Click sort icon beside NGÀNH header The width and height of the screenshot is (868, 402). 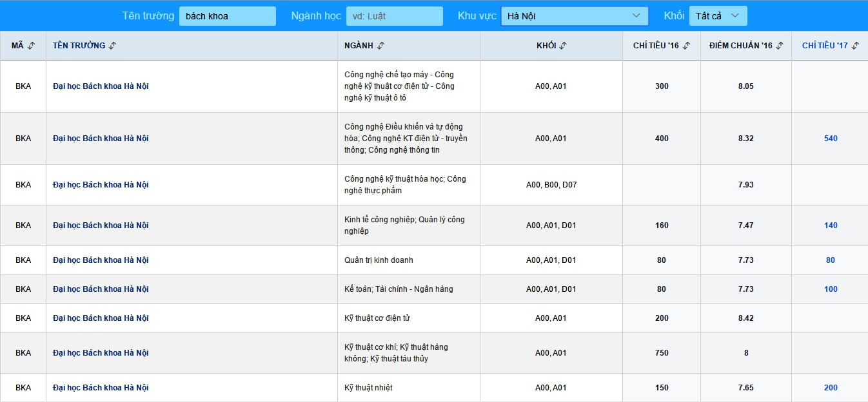tap(380, 46)
